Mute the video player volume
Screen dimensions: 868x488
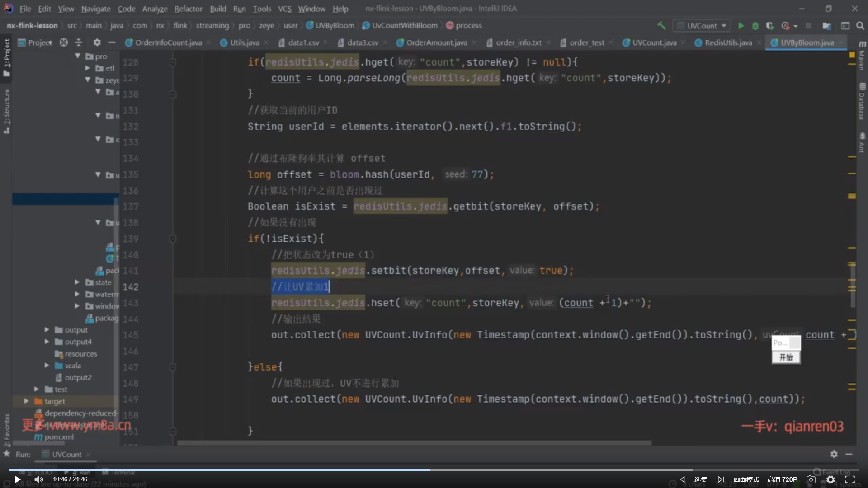click(x=39, y=479)
